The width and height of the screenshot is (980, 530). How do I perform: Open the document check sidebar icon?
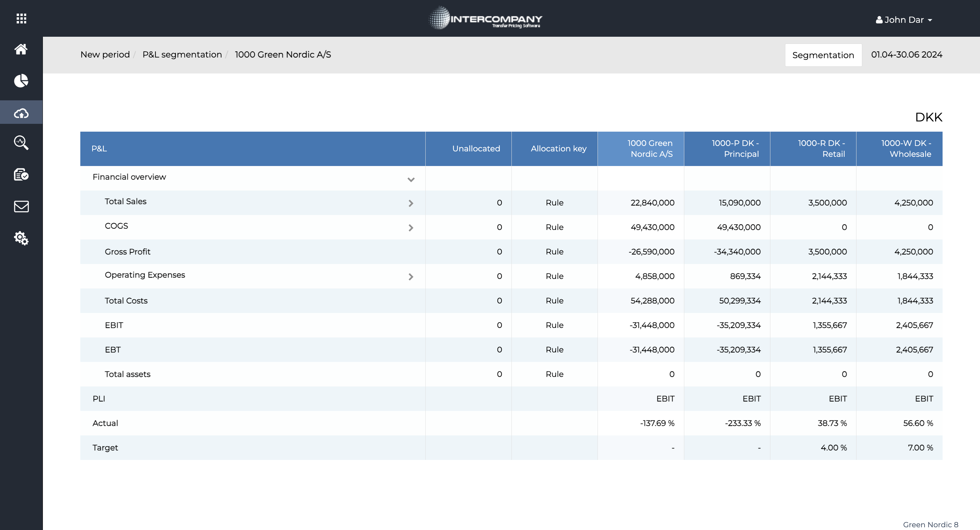coord(21,175)
